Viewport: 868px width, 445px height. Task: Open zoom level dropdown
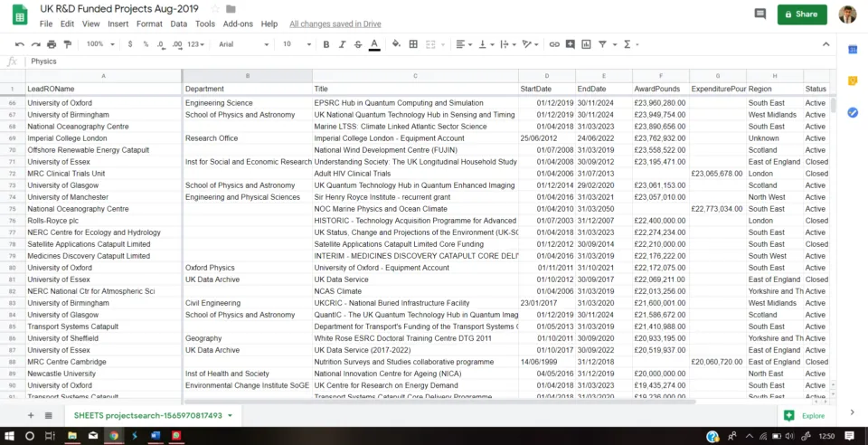[x=100, y=44]
